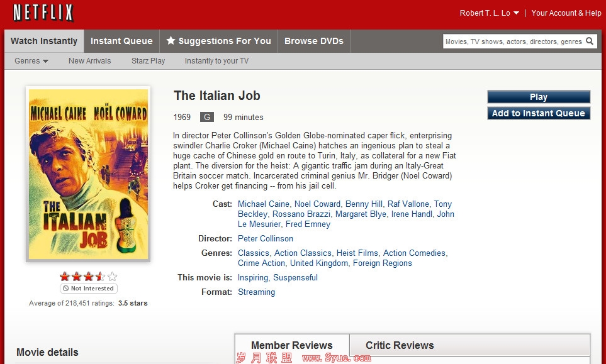Open Starz Play section
Viewport: 606px width, 364px height.
[x=148, y=61]
